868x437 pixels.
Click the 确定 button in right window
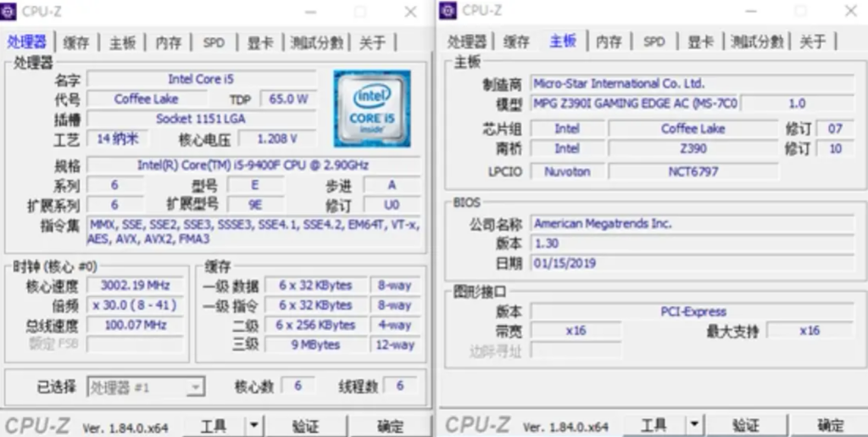(x=831, y=425)
